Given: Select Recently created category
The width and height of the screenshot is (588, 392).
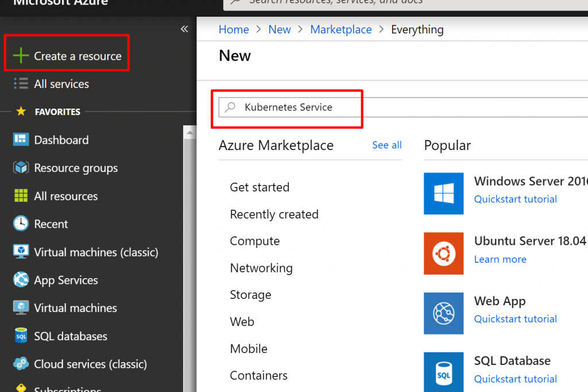Looking at the screenshot, I should [x=274, y=214].
